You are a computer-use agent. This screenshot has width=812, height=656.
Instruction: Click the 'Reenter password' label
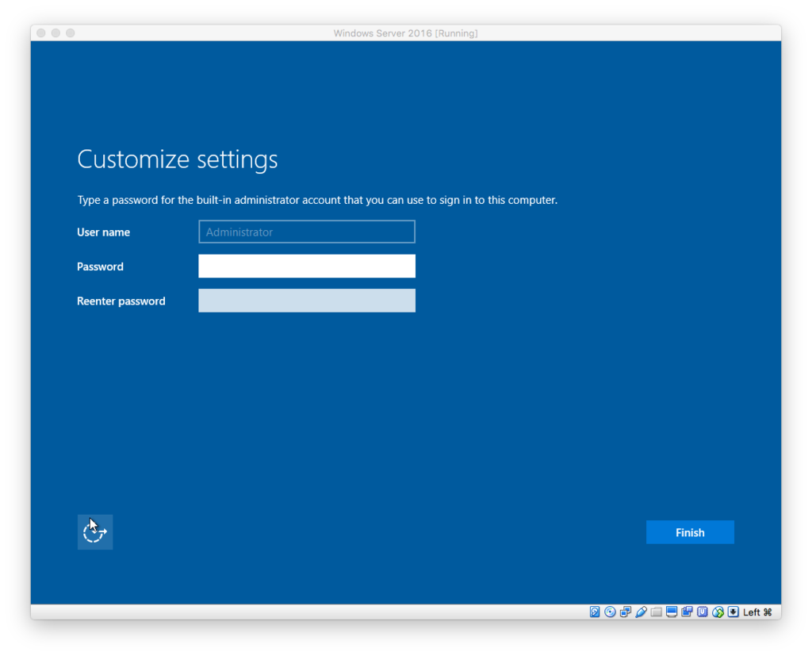tap(121, 301)
